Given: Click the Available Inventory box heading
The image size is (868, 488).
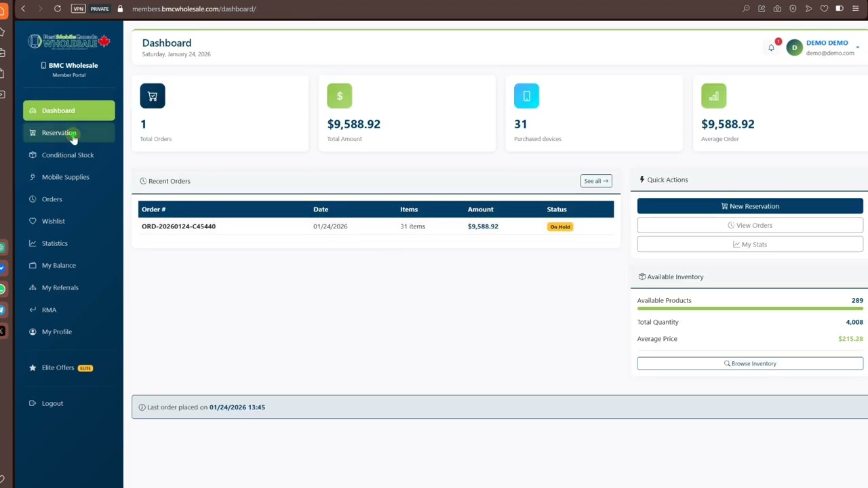Looking at the screenshot, I should (671, 277).
